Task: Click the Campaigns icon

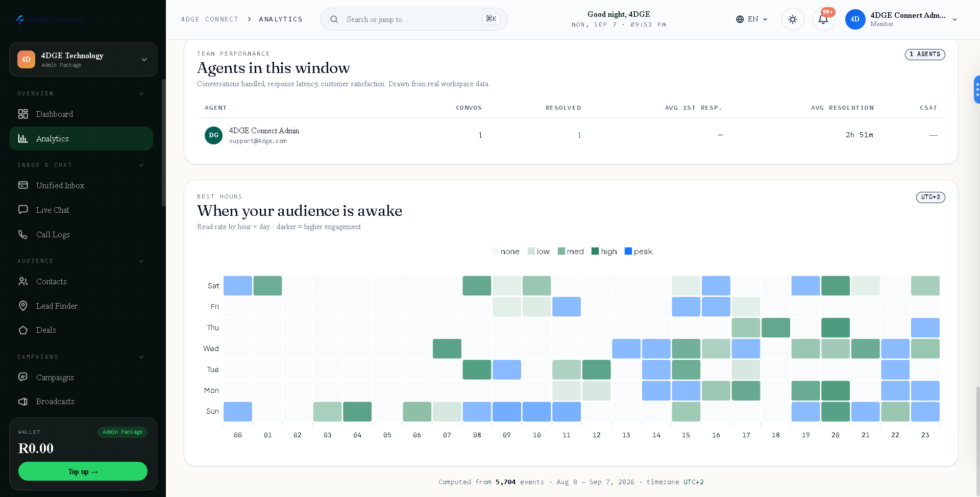Action: tap(23, 377)
